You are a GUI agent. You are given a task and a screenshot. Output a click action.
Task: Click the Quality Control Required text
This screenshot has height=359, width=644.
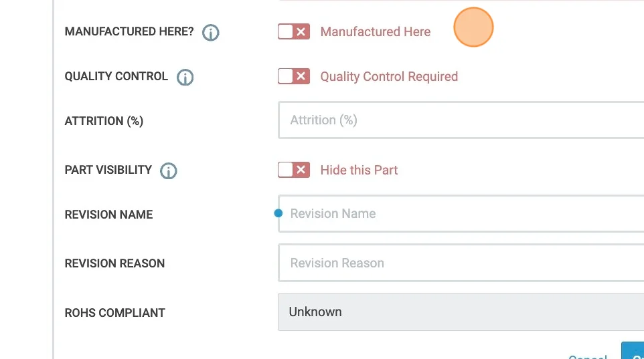[389, 77]
